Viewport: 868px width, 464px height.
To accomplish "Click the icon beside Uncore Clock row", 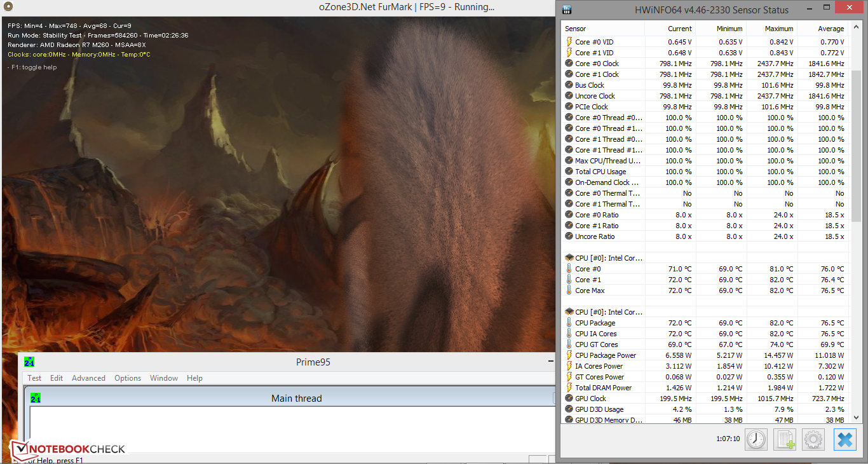I will click(x=569, y=96).
